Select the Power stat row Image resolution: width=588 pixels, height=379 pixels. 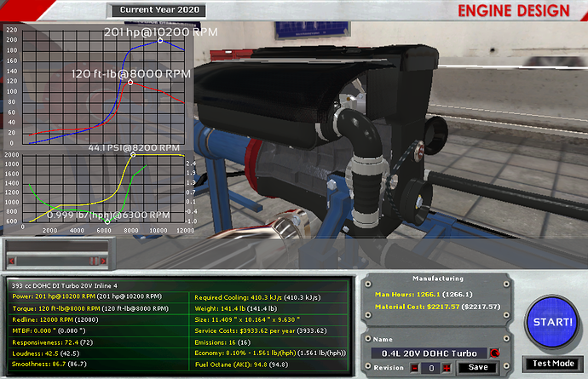[x=99, y=296]
